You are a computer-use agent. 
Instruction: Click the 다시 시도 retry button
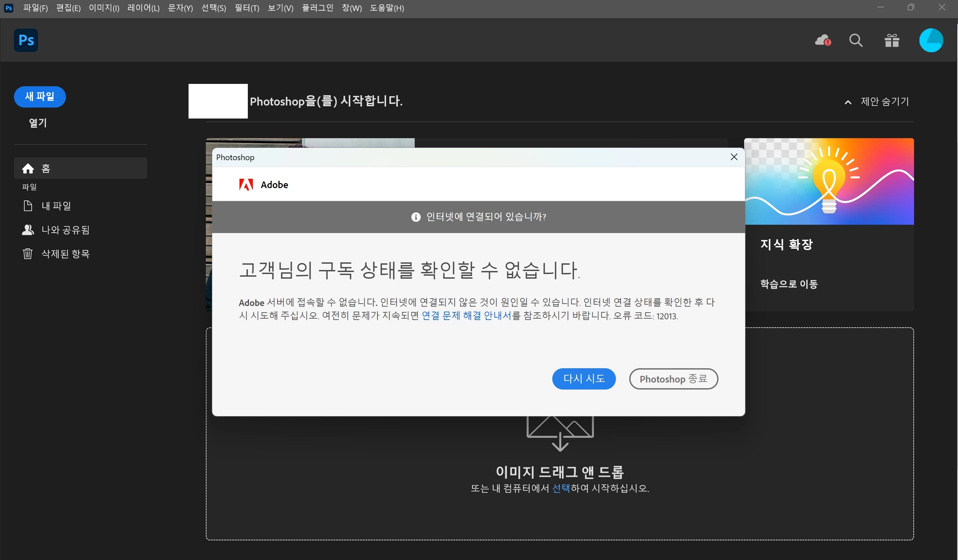point(584,379)
